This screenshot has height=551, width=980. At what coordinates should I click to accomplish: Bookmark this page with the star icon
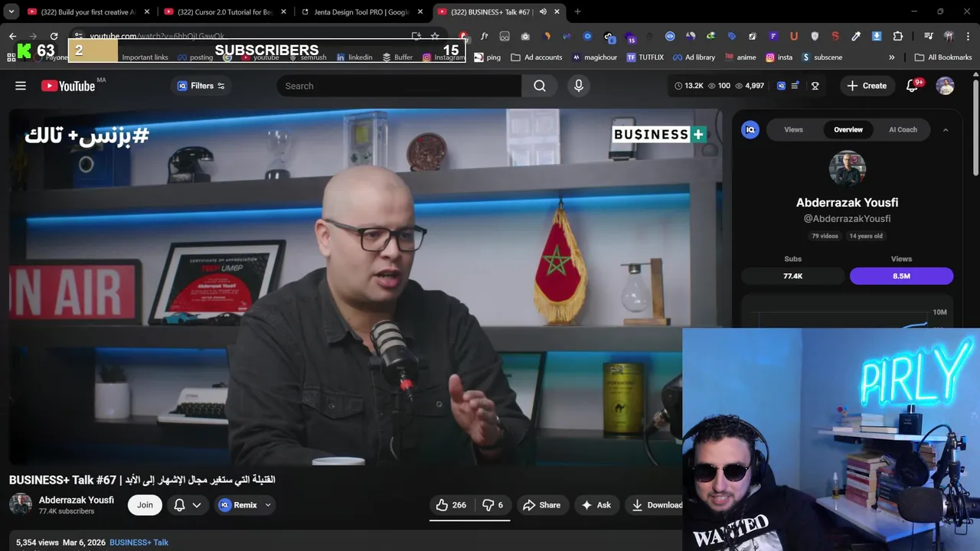(x=435, y=36)
